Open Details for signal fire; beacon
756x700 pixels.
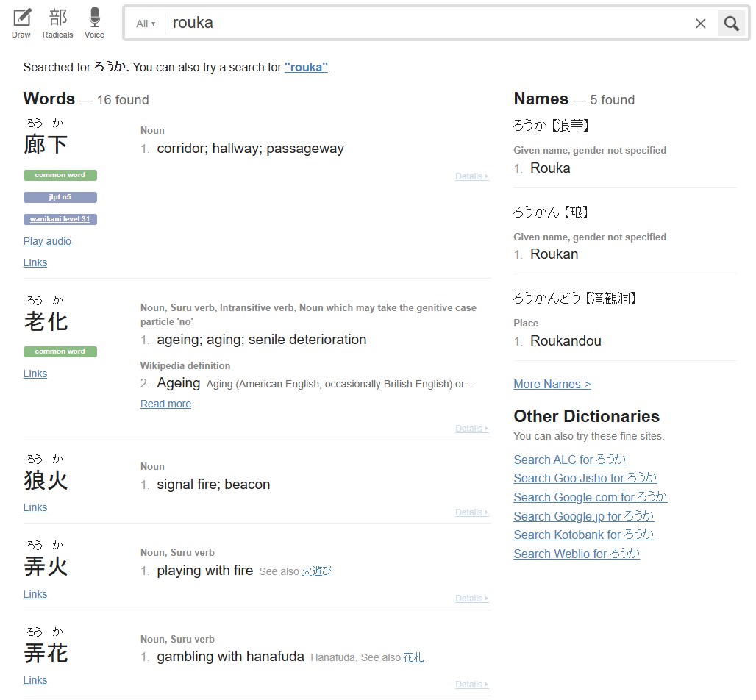(471, 512)
